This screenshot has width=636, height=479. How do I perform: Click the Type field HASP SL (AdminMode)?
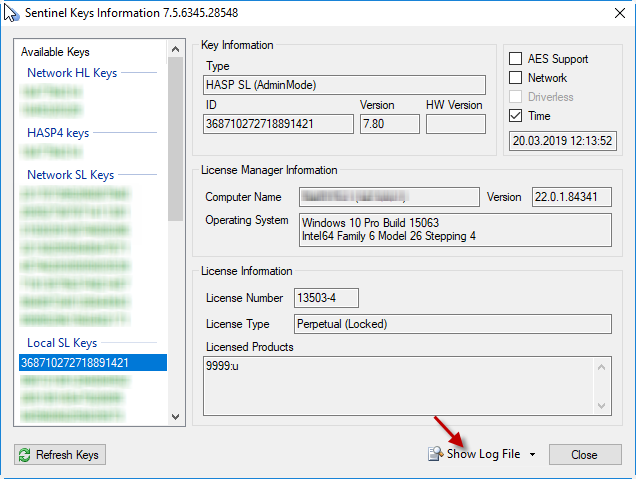coord(344,85)
